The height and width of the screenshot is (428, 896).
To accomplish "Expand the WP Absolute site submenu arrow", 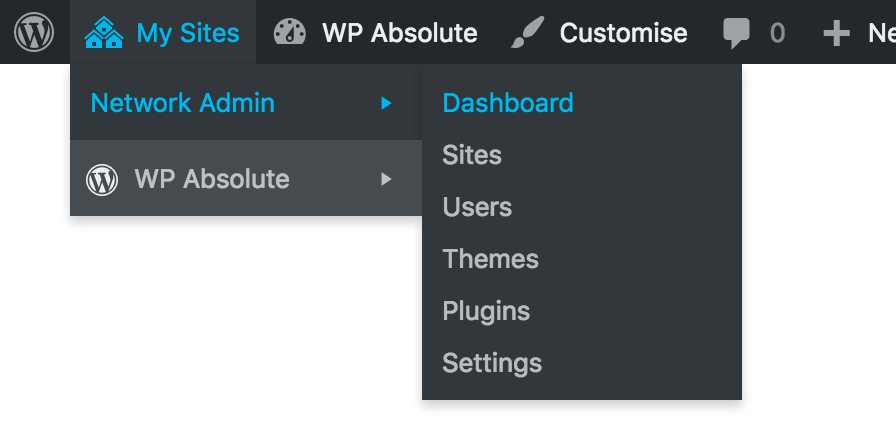I will tap(386, 179).
